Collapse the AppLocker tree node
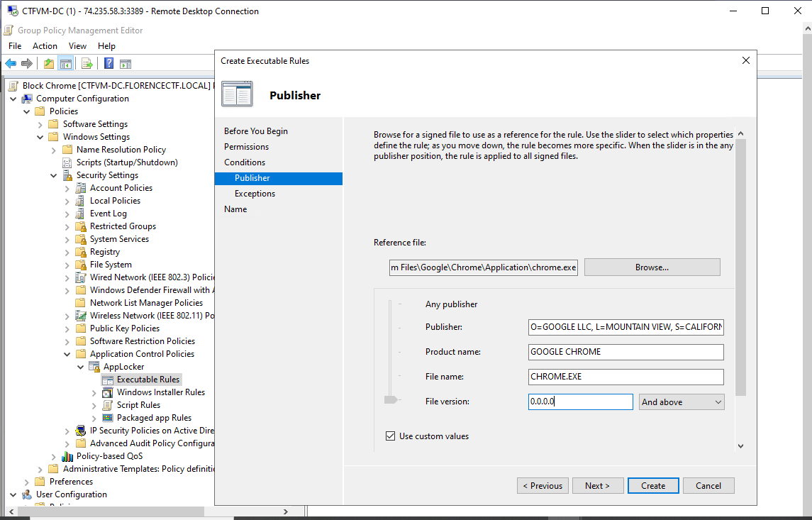 [x=80, y=367]
